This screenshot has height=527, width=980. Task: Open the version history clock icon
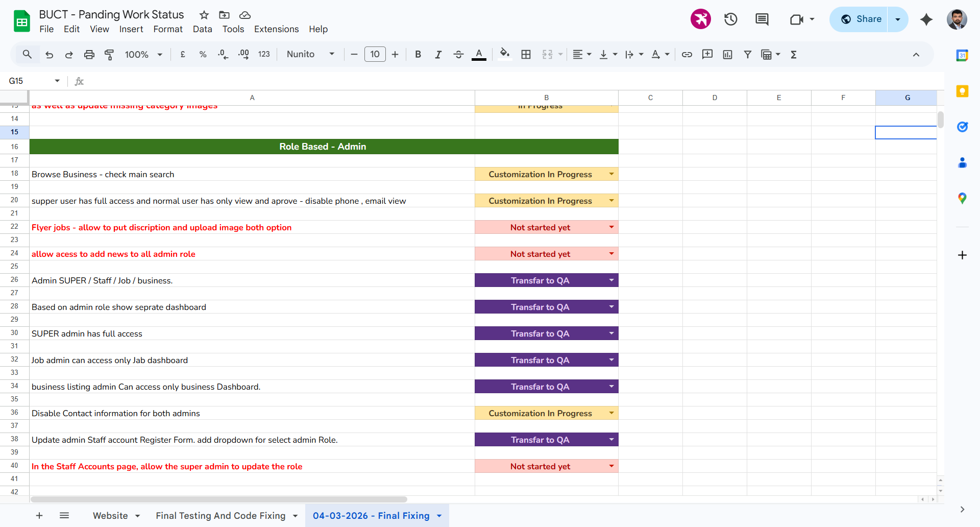(x=731, y=19)
